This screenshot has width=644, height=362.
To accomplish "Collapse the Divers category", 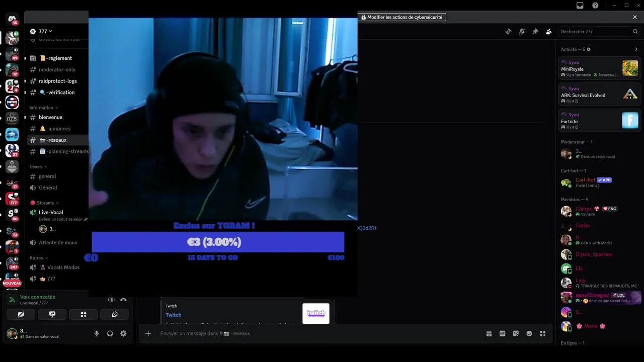I will pos(38,166).
